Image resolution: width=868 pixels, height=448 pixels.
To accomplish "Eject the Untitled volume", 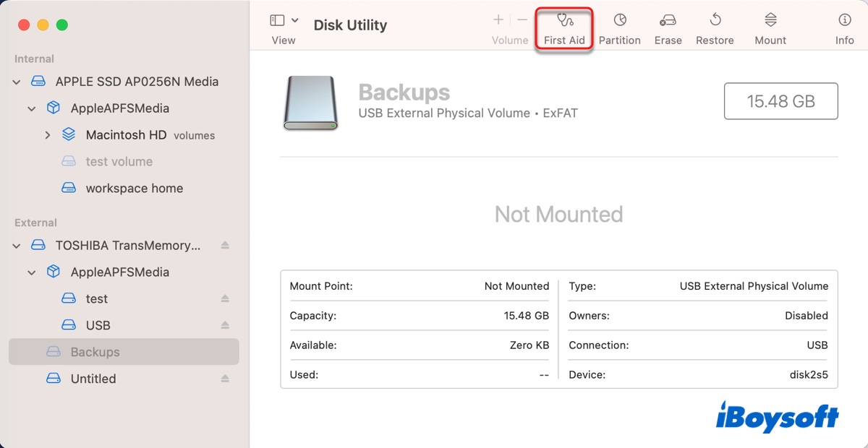I will pyautogui.click(x=225, y=379).
